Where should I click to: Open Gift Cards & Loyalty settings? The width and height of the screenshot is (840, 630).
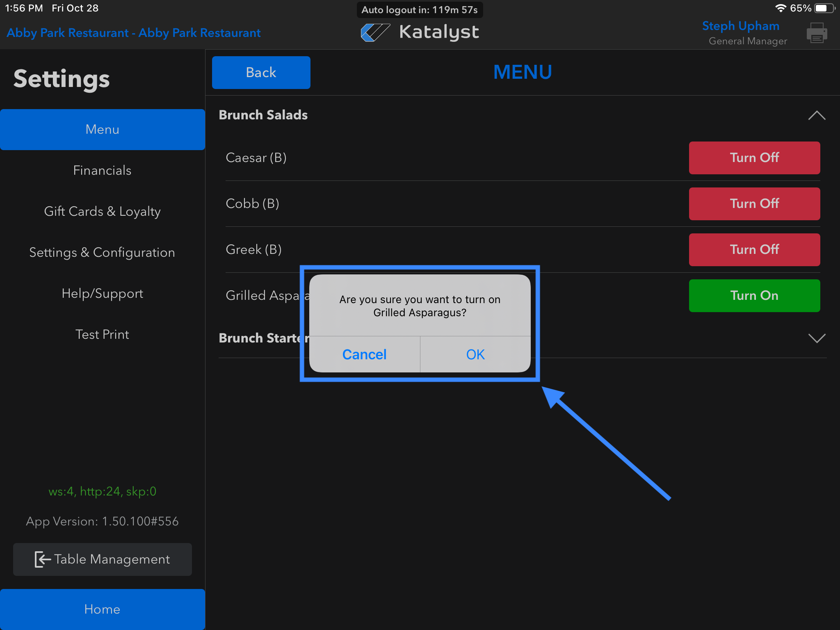102,211
